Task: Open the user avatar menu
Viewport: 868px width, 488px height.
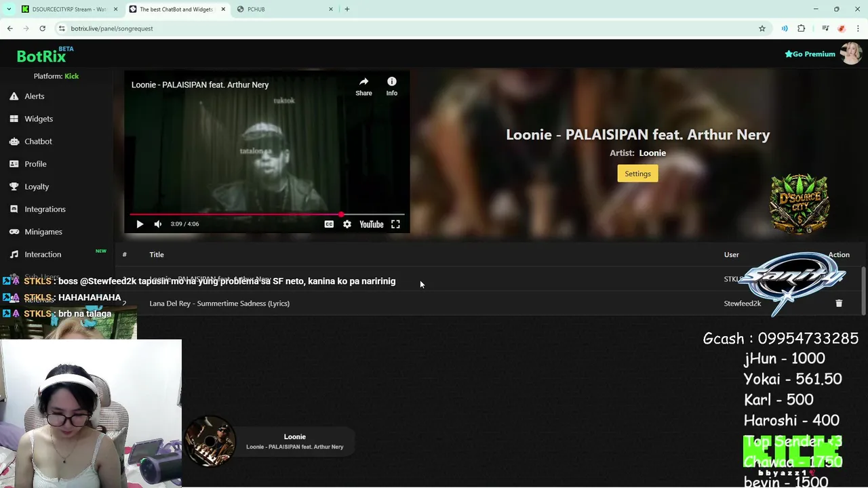Action: coord(850,54)
